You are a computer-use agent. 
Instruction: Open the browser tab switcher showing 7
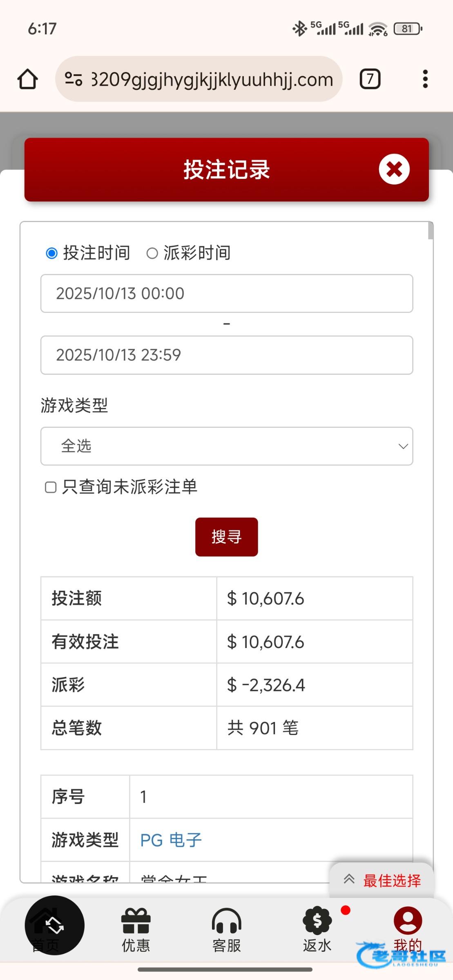click(370, 79)
